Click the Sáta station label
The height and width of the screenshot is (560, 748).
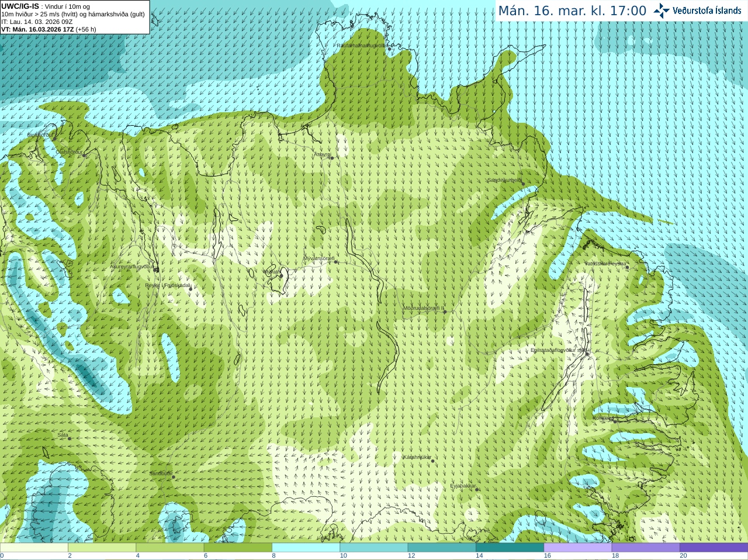(x=63, y=435)
